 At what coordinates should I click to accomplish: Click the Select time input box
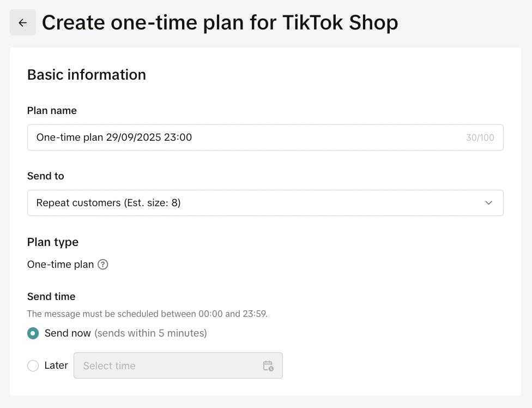(x=169, y=365)
